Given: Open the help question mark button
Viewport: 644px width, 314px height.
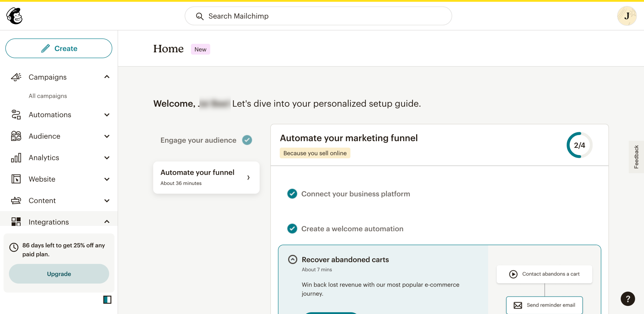Looking at the screenshot, I should [628, 299].
